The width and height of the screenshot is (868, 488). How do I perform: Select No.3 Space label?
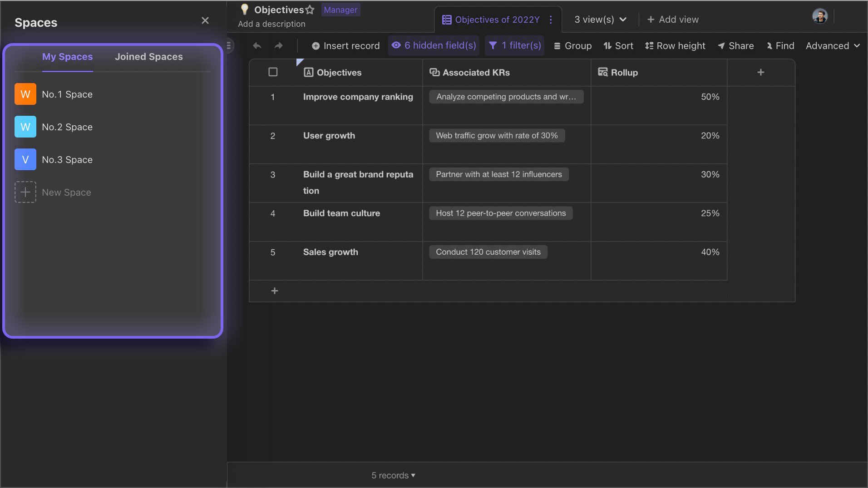[67, 160]
